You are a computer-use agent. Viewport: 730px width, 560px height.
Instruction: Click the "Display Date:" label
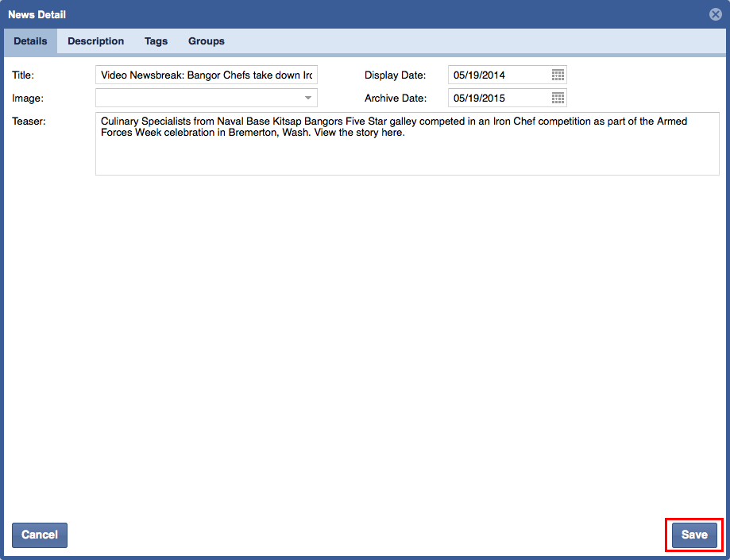pyautogui.click(x=395, y=75)
